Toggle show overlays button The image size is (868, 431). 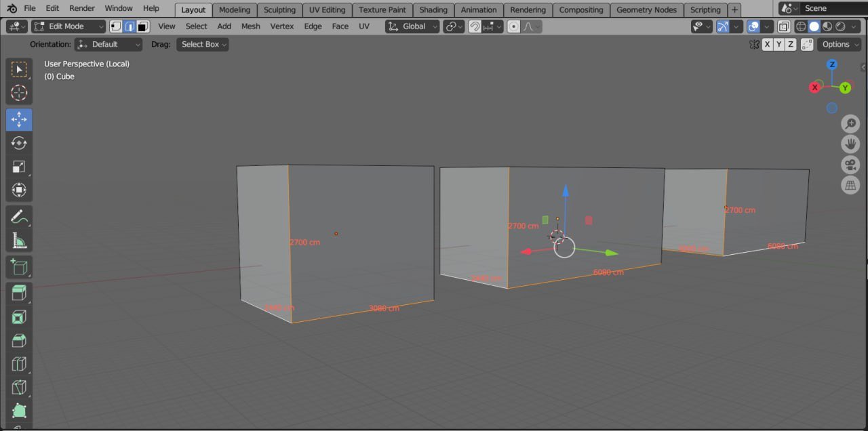753,26
